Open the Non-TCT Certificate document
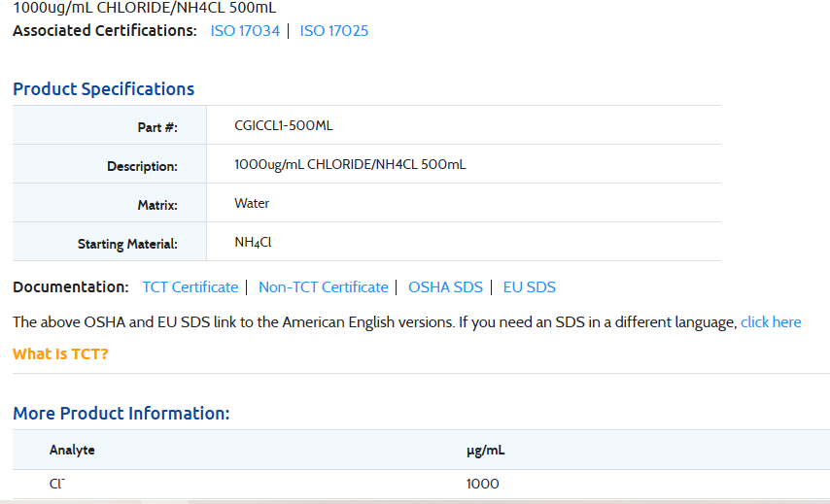This screenshot has width=830, height=504. coord(323,287)
